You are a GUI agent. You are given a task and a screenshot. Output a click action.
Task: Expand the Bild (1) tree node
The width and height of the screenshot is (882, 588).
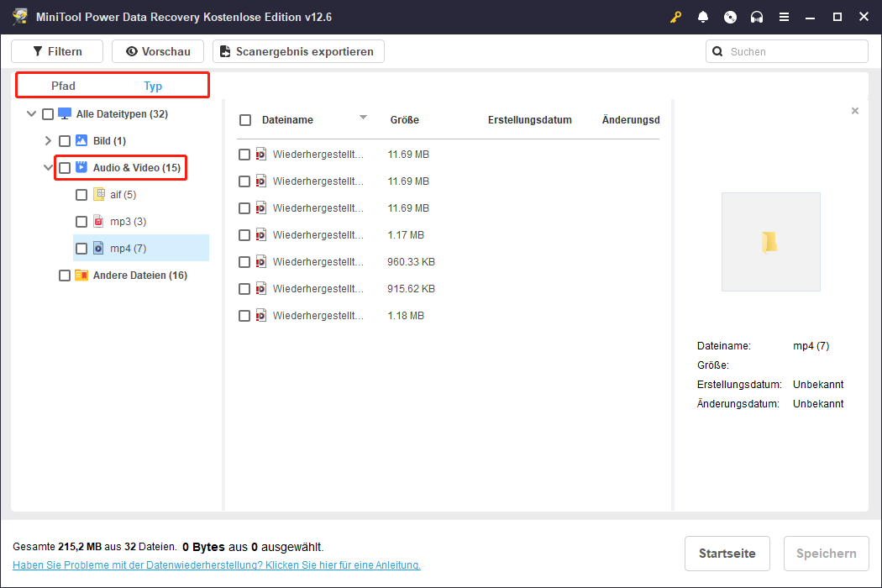(x=48, y=140)
